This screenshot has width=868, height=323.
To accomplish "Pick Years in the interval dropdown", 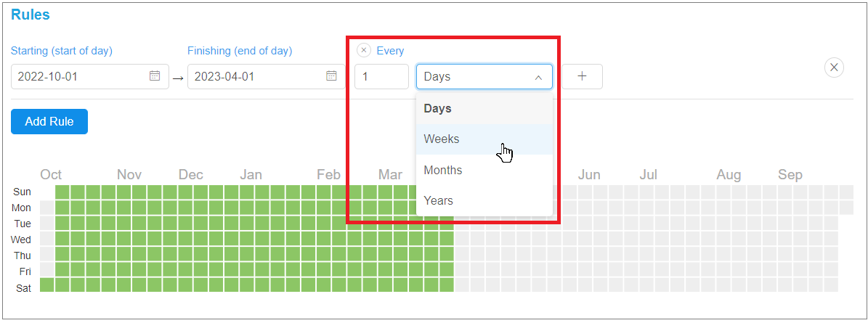I will tap(484, 200).
